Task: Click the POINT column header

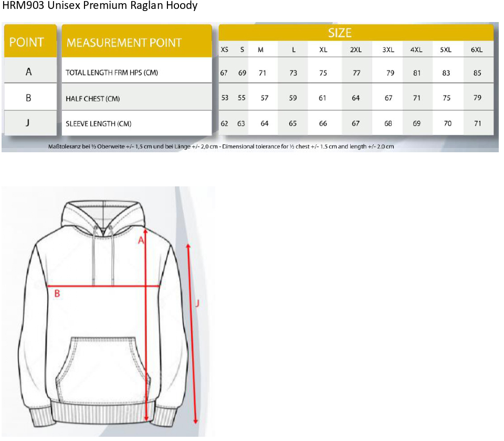Action: 27,42
